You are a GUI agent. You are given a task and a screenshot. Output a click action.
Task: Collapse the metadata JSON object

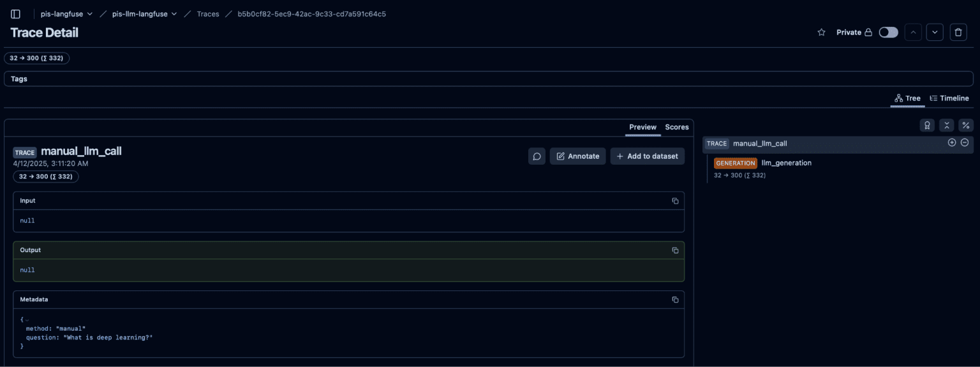click(x=26, y=320)
